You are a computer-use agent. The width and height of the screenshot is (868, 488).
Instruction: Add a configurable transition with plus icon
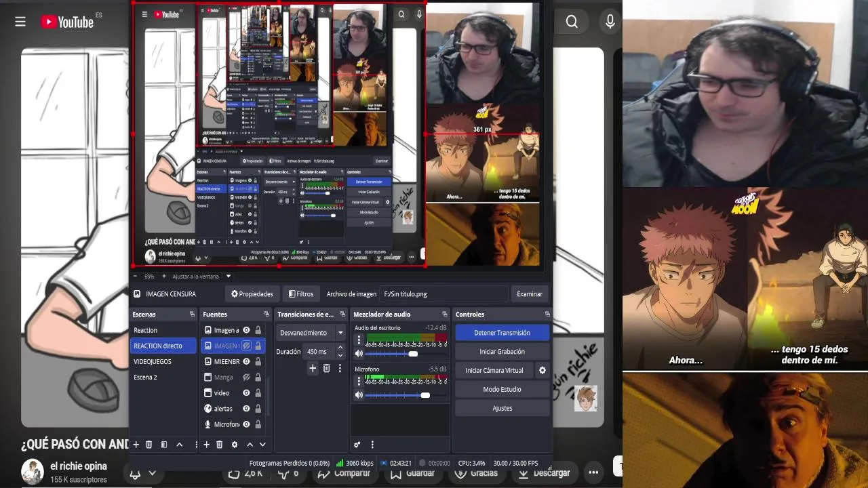[x=313, y=368]
